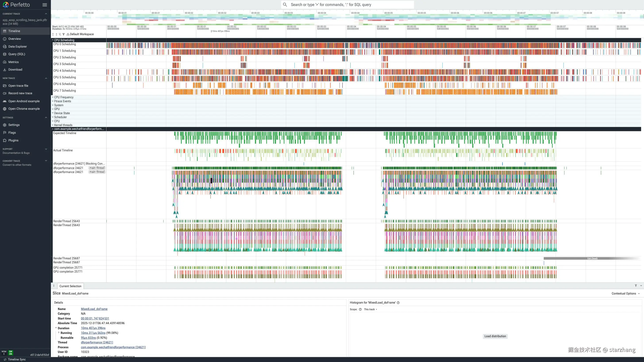
Task: Click the histogram help icon
Action: (398, 302)
